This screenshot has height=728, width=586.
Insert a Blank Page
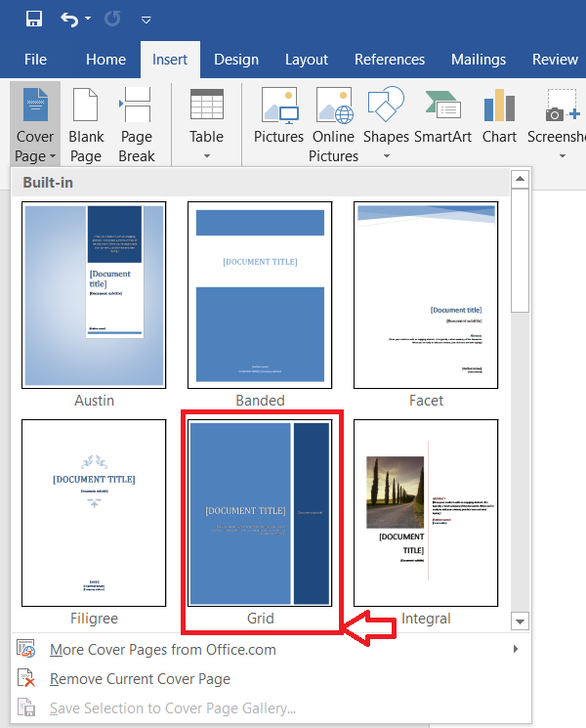(x=86, y=124)
